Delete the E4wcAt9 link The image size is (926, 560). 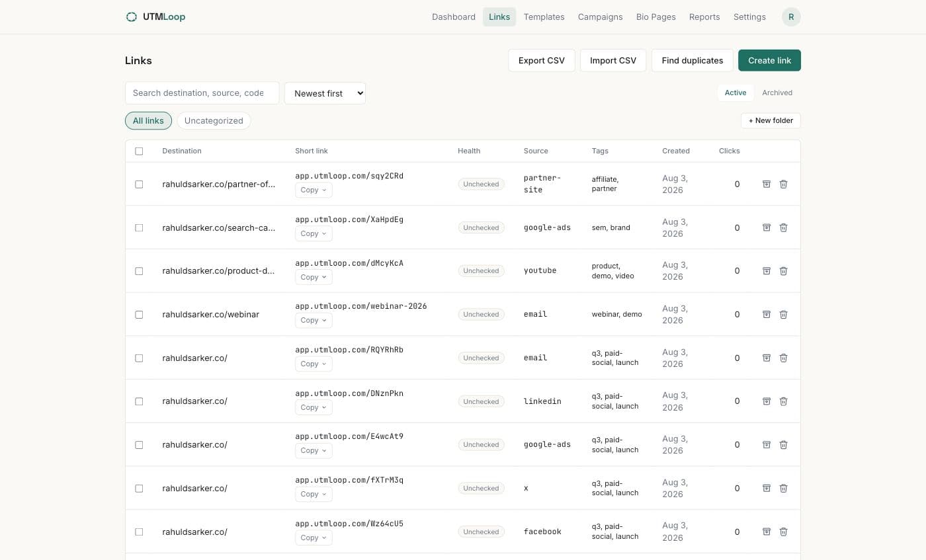click(783, 444)
